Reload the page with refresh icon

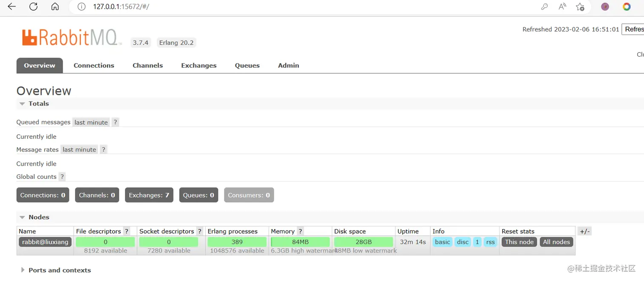[33, 6]
